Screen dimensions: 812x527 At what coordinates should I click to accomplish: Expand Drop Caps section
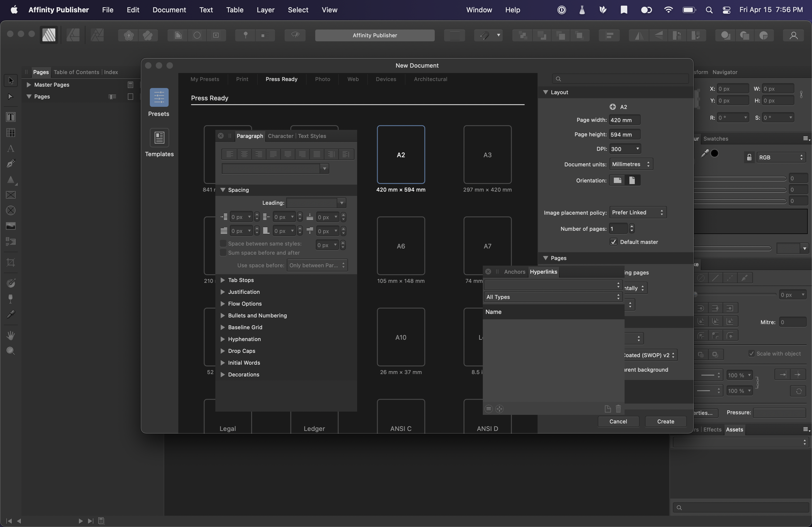coord(223,351)
